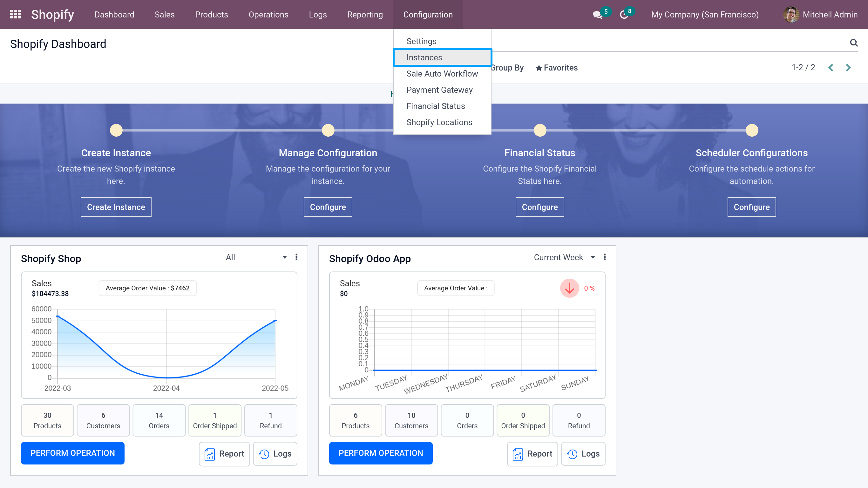Click the Shopify Shop sales line chart
Image resolution: width=868 pixels, height=488 pixels.
[159, 349]
